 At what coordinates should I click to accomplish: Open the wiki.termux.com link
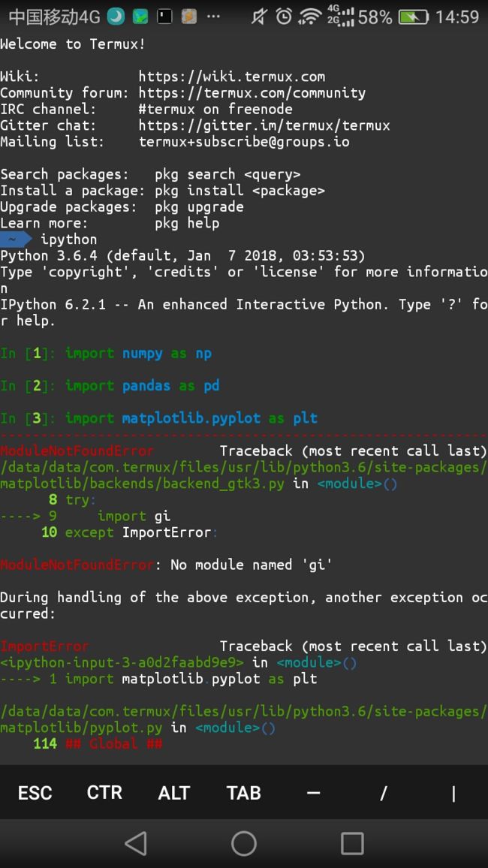click(232, 77)
